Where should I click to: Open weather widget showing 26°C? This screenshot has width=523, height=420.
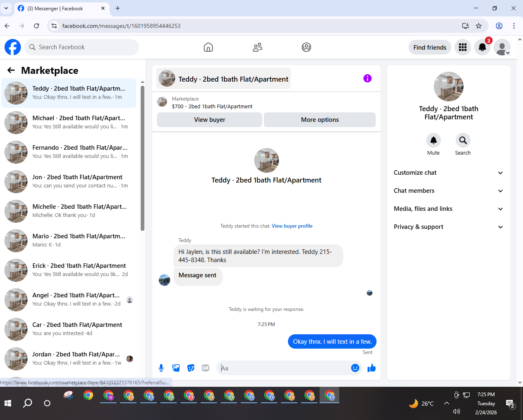421,404
